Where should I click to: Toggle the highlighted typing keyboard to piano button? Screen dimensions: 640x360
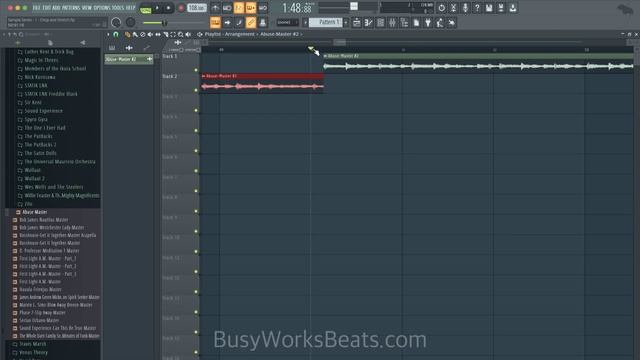point(215,22)
